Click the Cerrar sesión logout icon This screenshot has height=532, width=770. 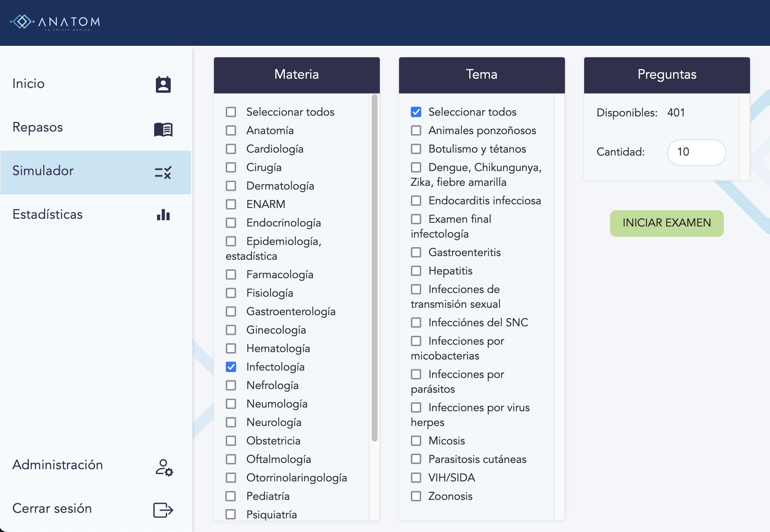[163, 510]
